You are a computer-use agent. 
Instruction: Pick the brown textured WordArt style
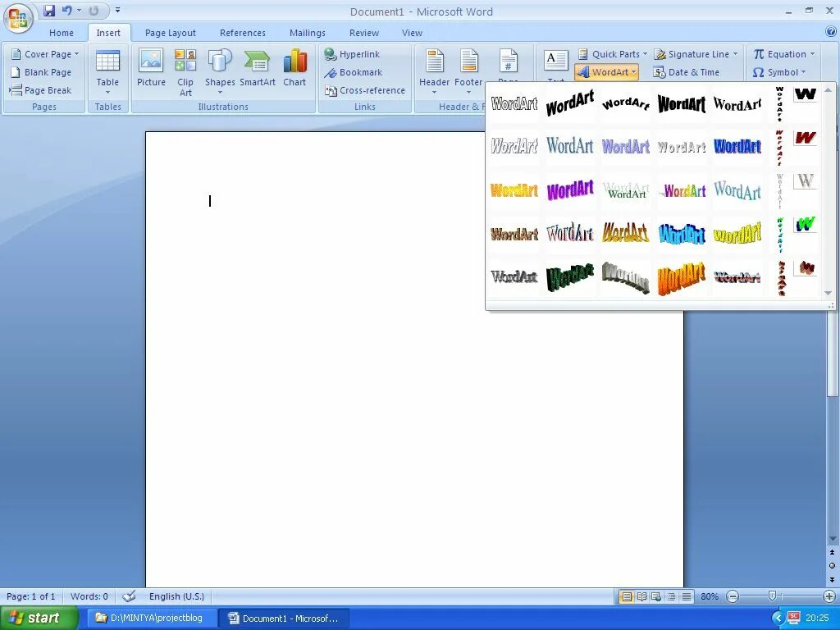coord(514,234)
